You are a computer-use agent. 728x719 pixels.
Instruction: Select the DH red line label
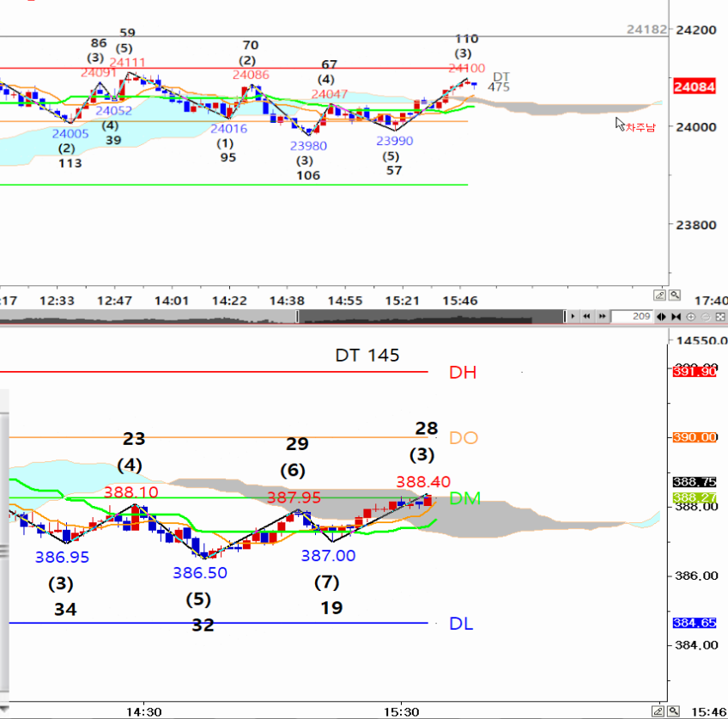462,373
